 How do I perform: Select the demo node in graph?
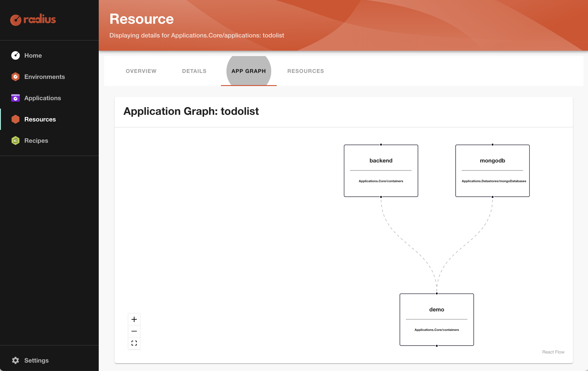click(437, 320)
